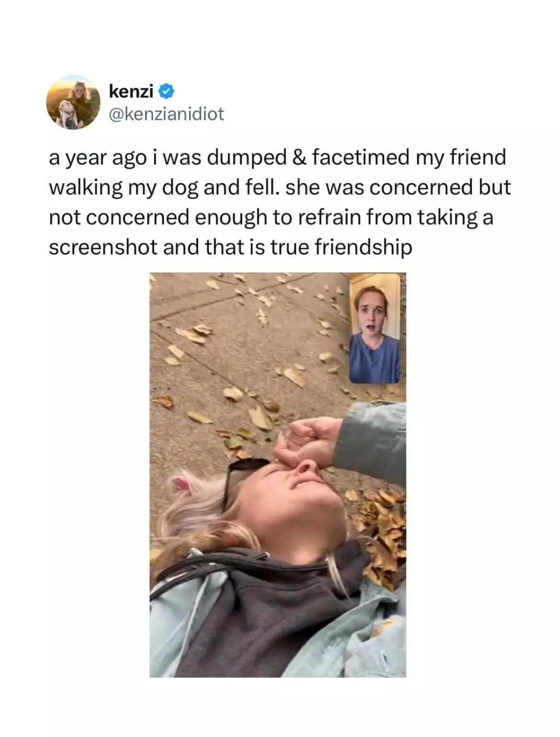Open kenzi's round profile avatar
The height and width of the screenshot is (737, 560).
[x=73, y=102]
